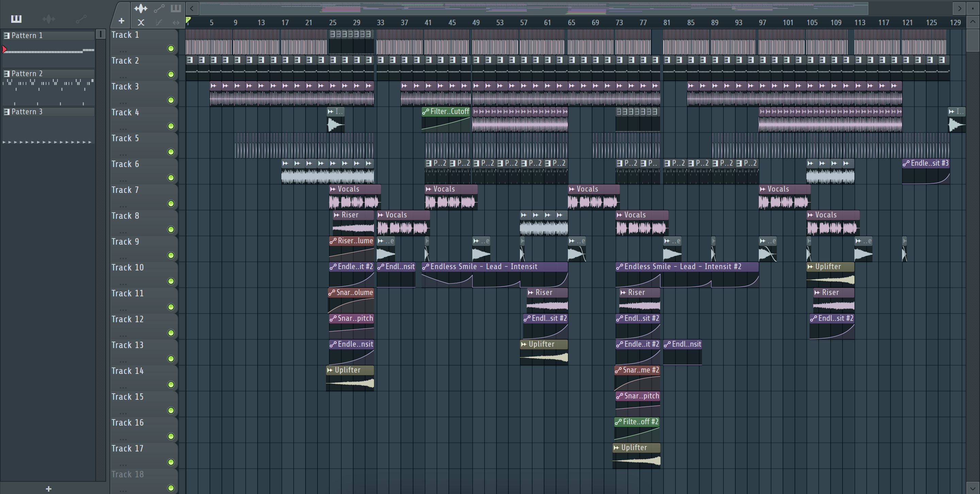Open the Riser..lume automation clip menu icon
This screenshot has height=494, width=980.
pos(333,241)
